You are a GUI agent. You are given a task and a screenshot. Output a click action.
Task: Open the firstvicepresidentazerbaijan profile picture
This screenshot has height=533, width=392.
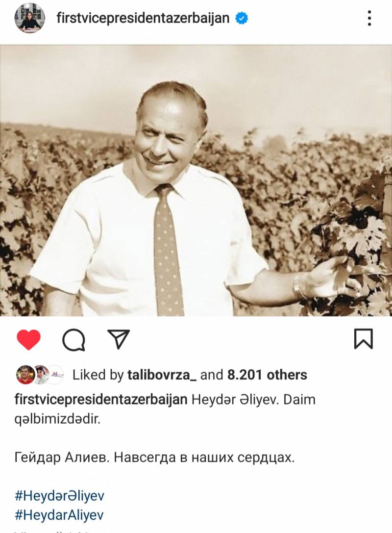(x=29, y=18)
